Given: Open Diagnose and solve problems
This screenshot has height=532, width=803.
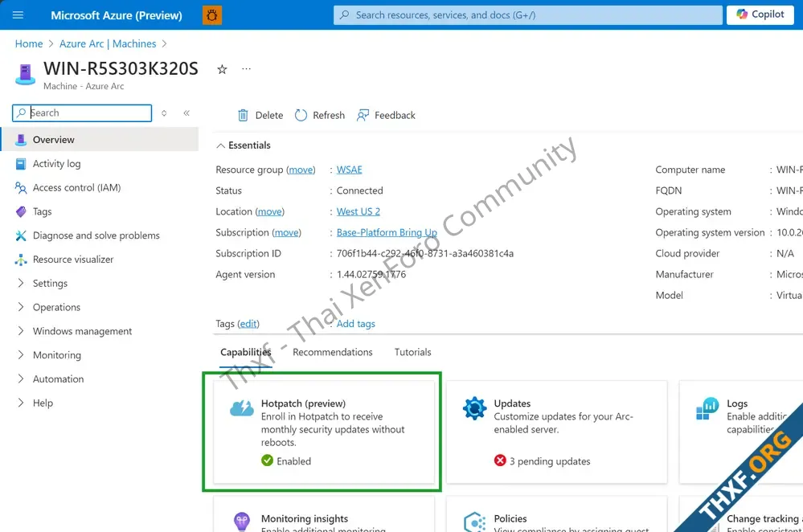Looking at the screenshot, I should [96, 235].
